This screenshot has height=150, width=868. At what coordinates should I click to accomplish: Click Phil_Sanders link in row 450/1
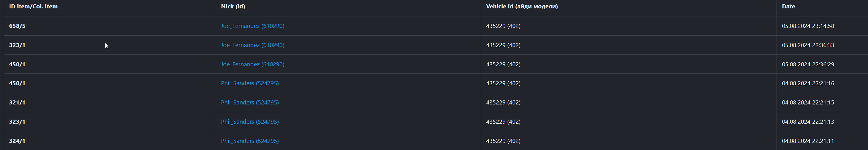point(250,83)
